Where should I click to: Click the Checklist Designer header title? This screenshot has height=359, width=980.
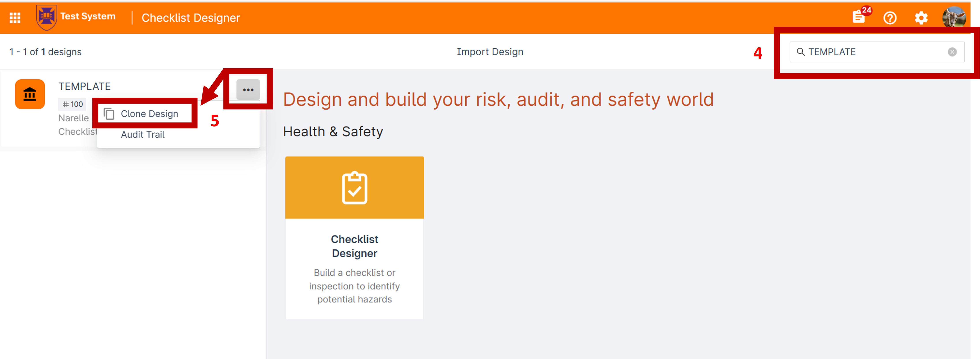(x=191, y=18)
